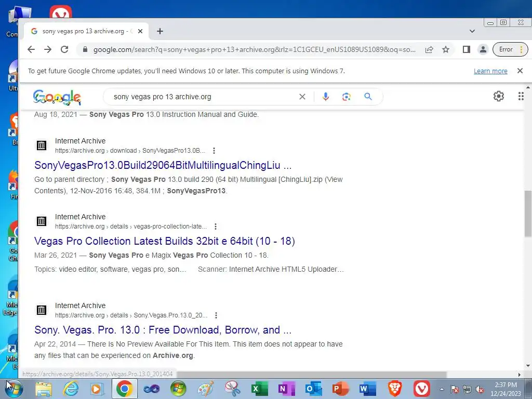The image size is (532, 399).
Task: Click Learn more about Chrome updates
Action: pos(490,71)
